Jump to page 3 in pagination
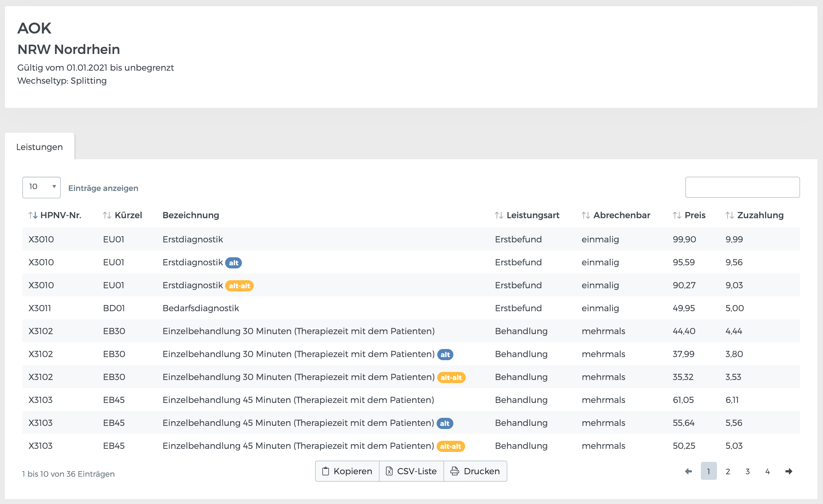This screenshot has width=823, height=504. point(748,471)
